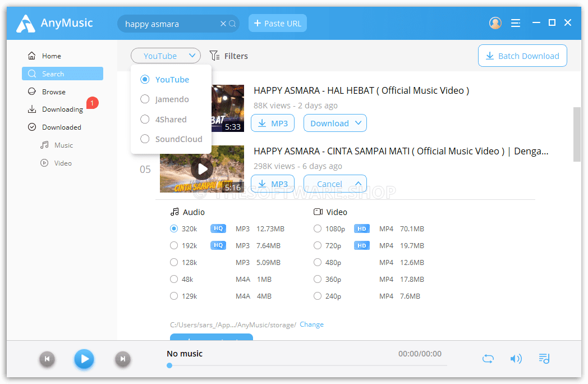Click the Batch Download button

(522, 56)
